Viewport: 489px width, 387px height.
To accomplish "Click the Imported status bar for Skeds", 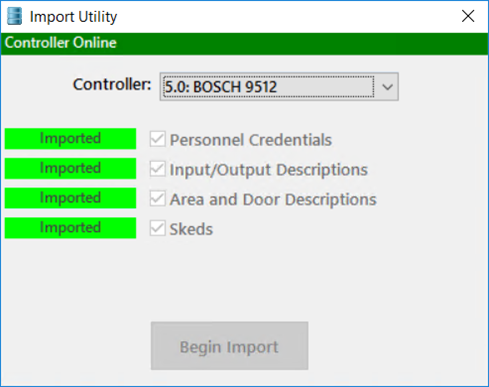I will point(70,228).
